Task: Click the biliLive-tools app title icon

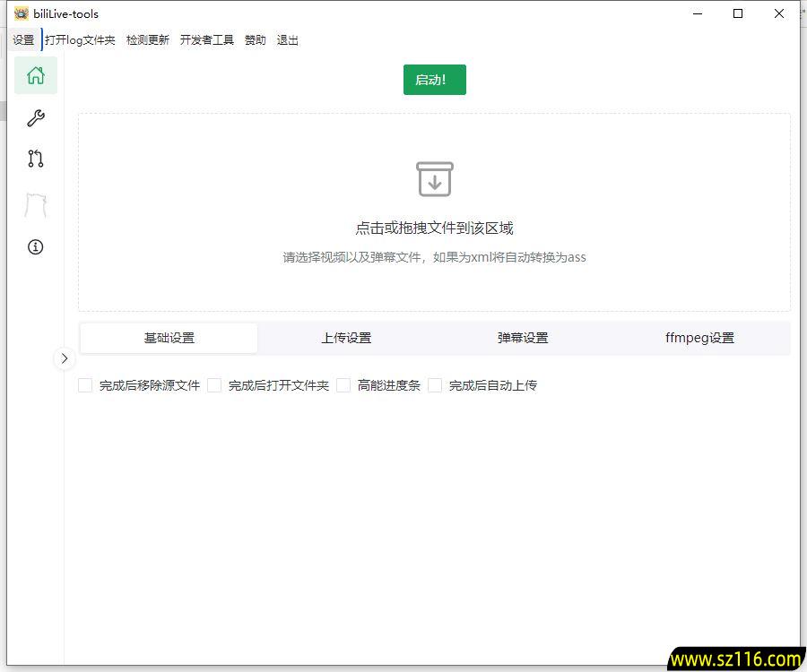Action: 21,13
